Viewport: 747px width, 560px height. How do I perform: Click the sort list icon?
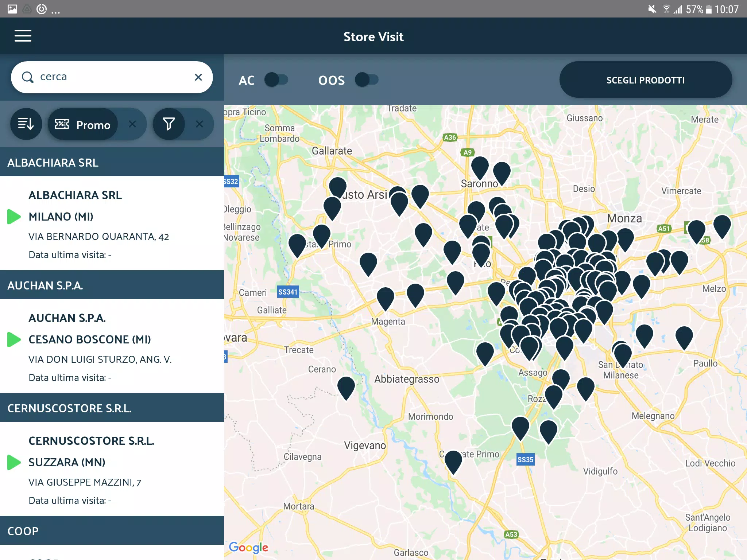(x=26, y=124)
